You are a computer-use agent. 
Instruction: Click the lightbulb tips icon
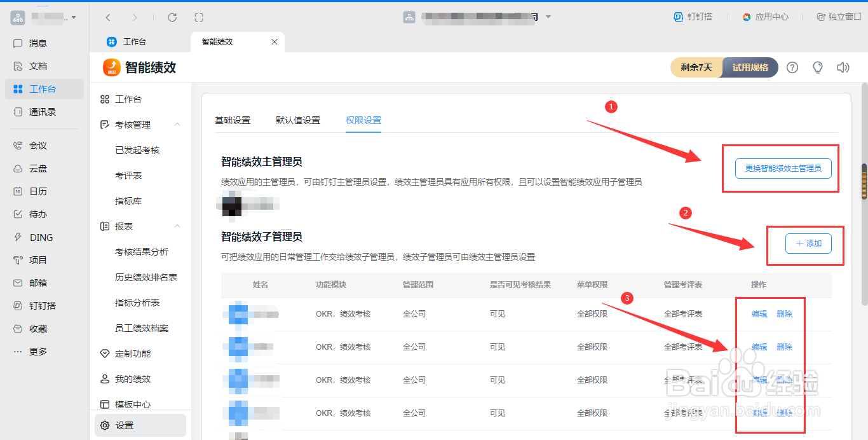pos(818,67)
